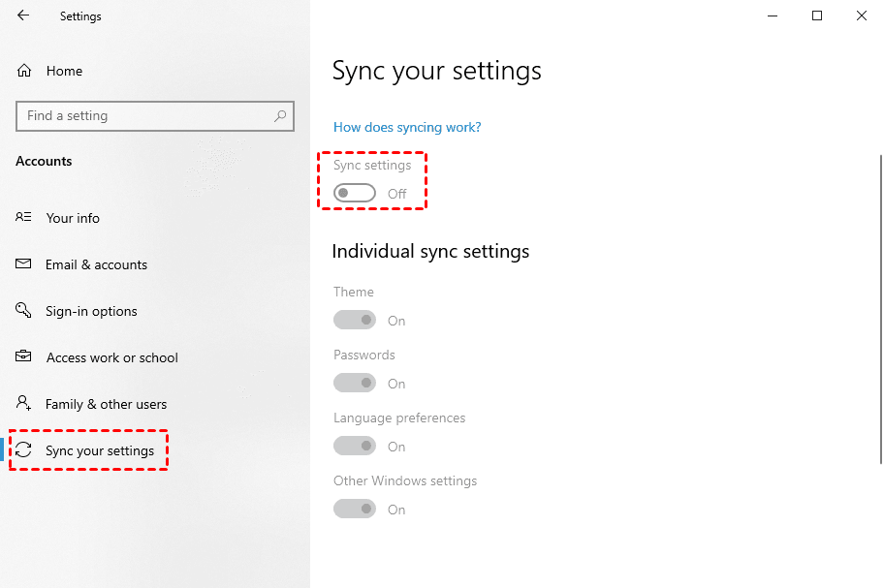Click the Home house icon

25,71
